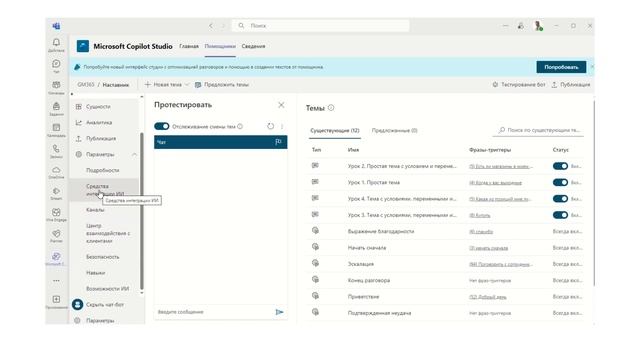Click the flag icon in Chat header
The height and width of the screenshot is (360, 640).
point(278,142)
